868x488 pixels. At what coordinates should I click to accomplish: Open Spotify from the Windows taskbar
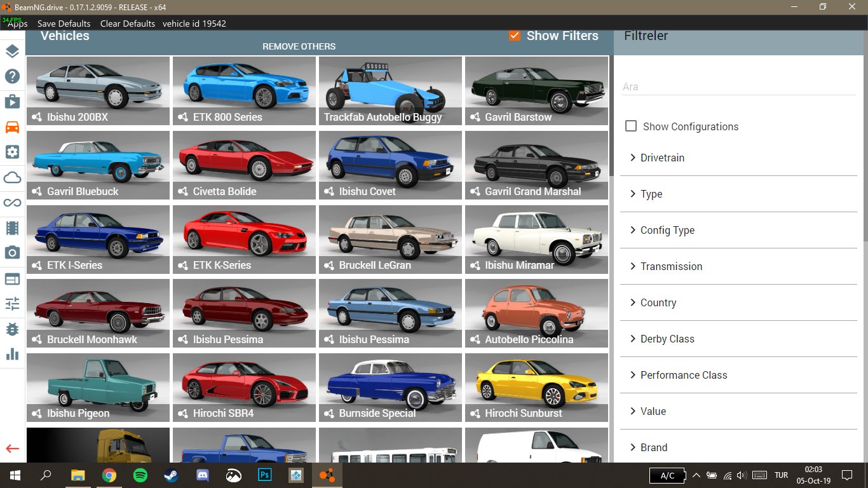(x=140, y=475)
